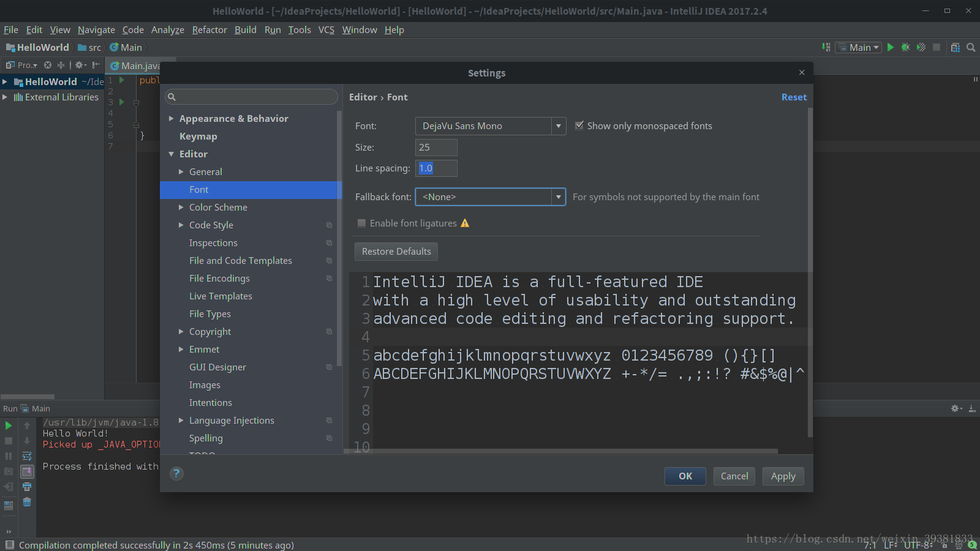
Task: Click the stop square icon in main toolbar
Action: (x=937, y=47)
